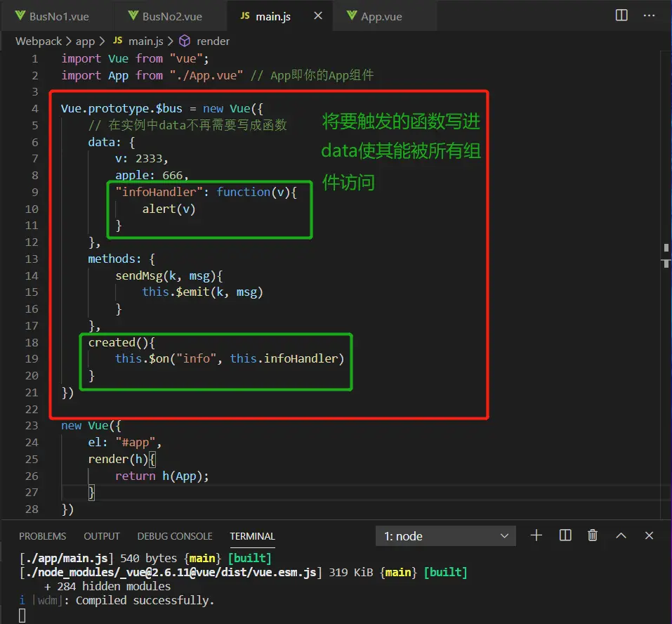Click 'created(){' on line 18
This screenshot has width=672, height=624.
point(121,343)
